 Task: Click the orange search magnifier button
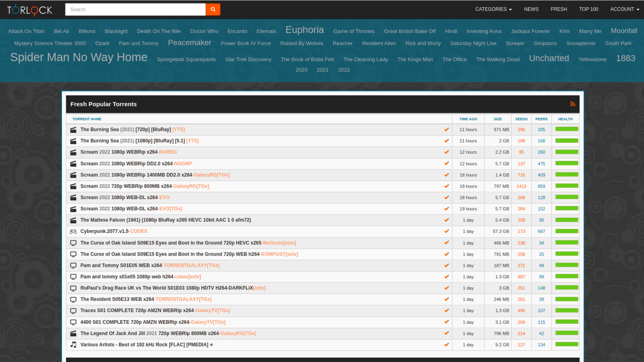(213, 9)
